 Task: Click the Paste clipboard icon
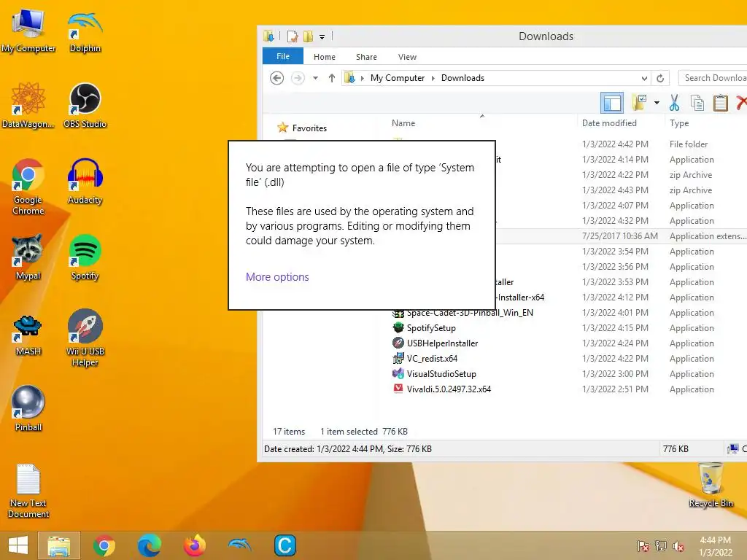pyautogui.click(x=720, y=102)
